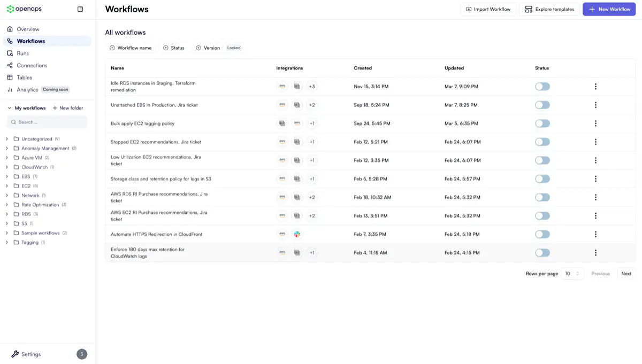This screenshot has height=364, width=642.
Task: Open Explore templates
Action: [x=549, y=9]
